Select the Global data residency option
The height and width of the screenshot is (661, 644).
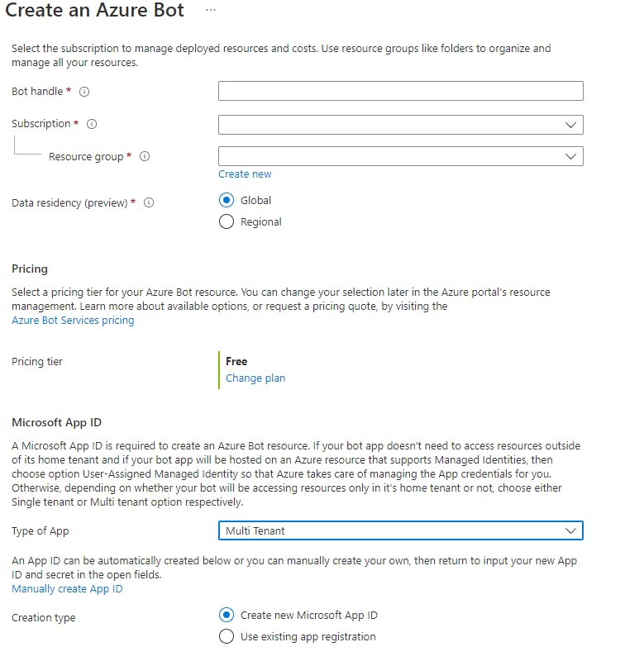coord(227,200)
